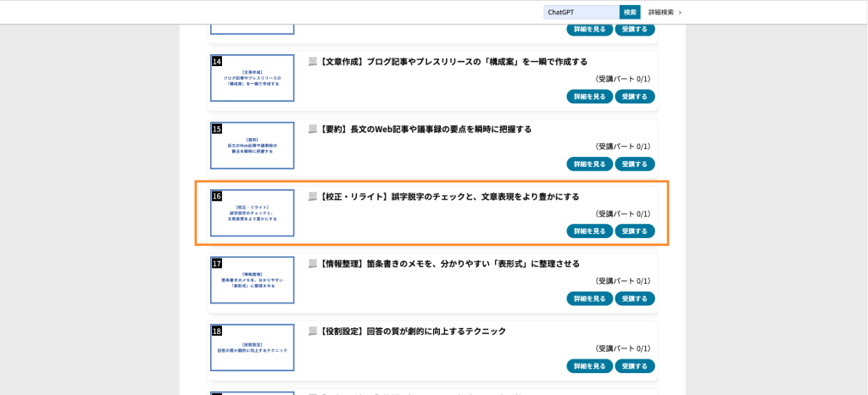
Task: Click 受講する for lesson 18 役割設定
Action: (634, 366)
